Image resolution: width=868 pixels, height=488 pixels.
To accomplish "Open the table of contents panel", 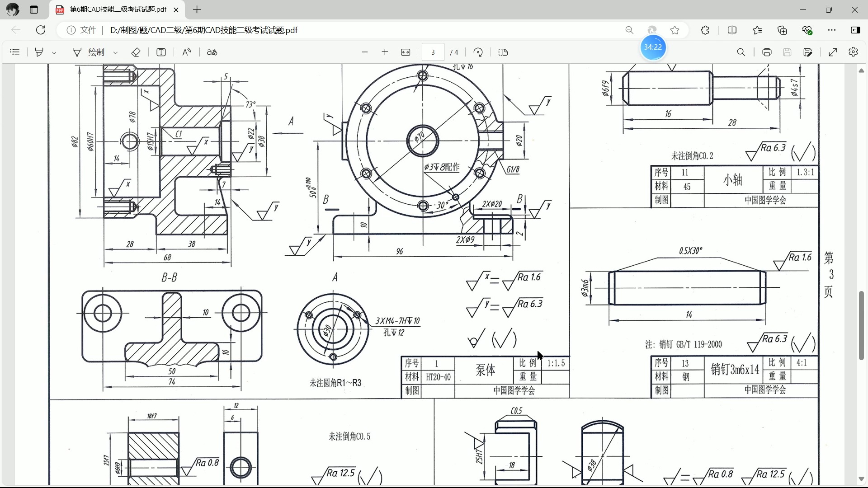I will pos(15,52).
